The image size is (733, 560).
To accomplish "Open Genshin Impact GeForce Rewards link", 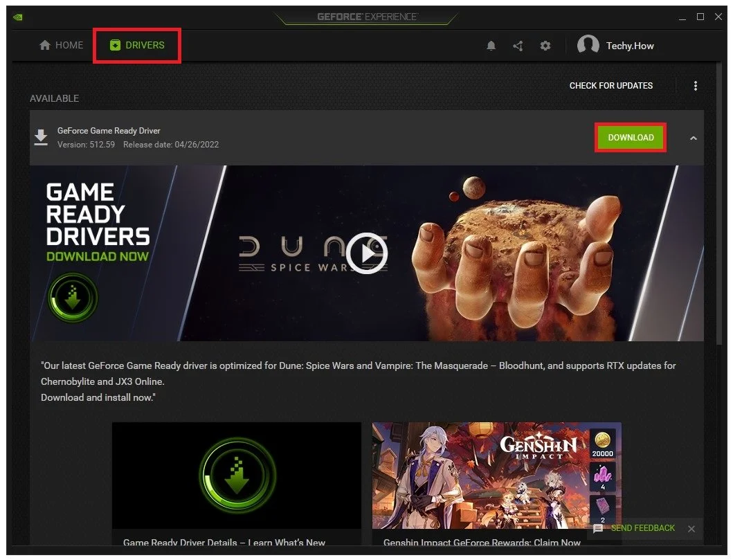I will 482,542.
